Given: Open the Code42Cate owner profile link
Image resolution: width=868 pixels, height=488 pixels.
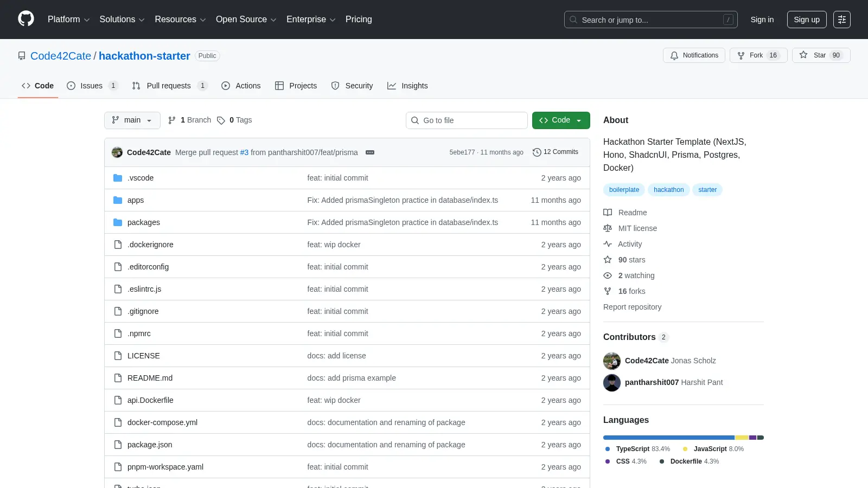Looking at the screenshot, I should pyautogui.click(x=61, y=56).
